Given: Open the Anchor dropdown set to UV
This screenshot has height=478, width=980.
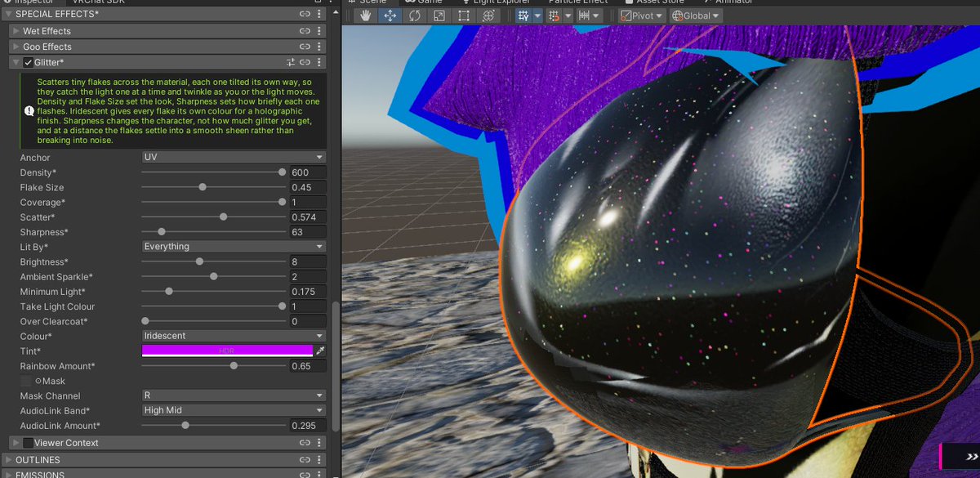Looking at the screenshot, I should click(x=234, y=158).
